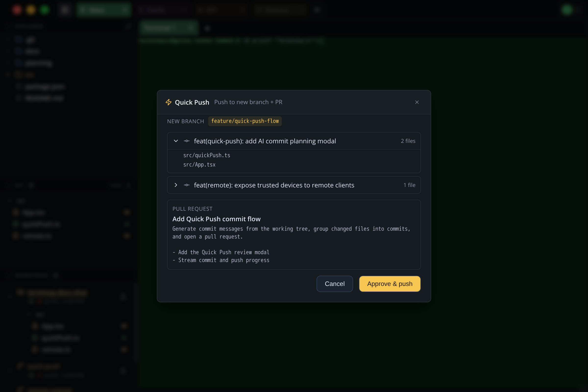Click the PULL REQUEST section label
The image size is (588, 392).
(x=193, y=209)
